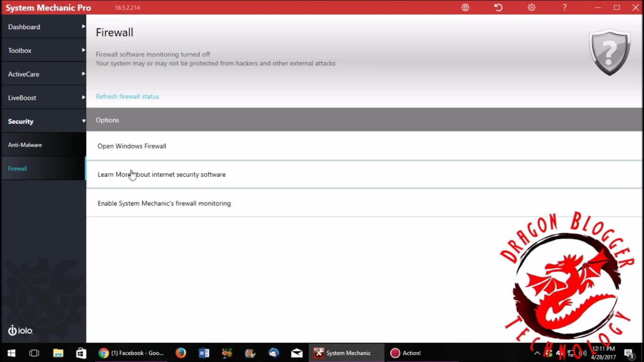Open File Explorer from the taskbar
The height and width of the screenshot is (362, 644).
58,353
